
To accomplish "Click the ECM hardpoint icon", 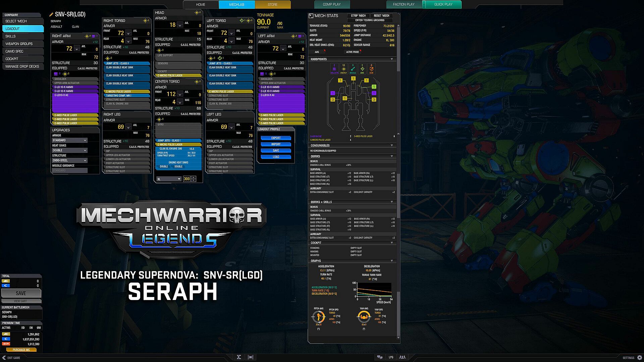I will [371, 69].
